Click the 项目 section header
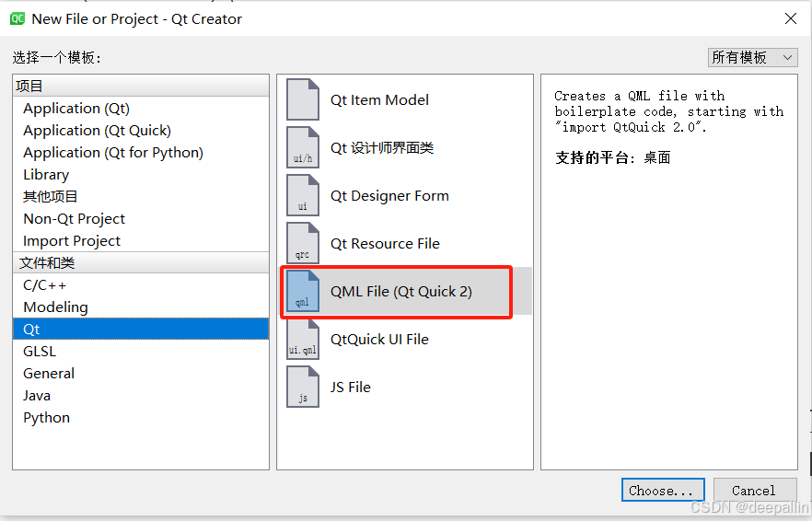The width and height of the screenshot is (812, 521). 141,86
